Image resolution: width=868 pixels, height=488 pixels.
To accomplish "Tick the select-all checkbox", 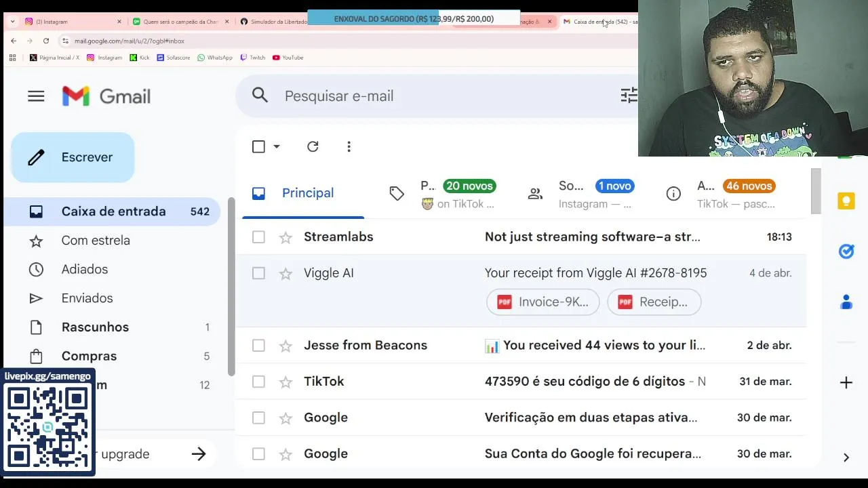I will pos(258,146).
